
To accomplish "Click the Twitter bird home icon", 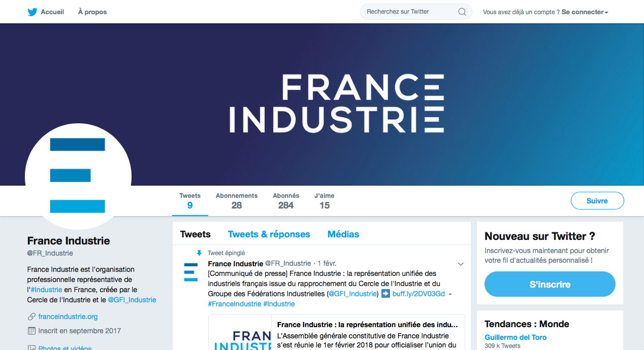I will (33, 12).
